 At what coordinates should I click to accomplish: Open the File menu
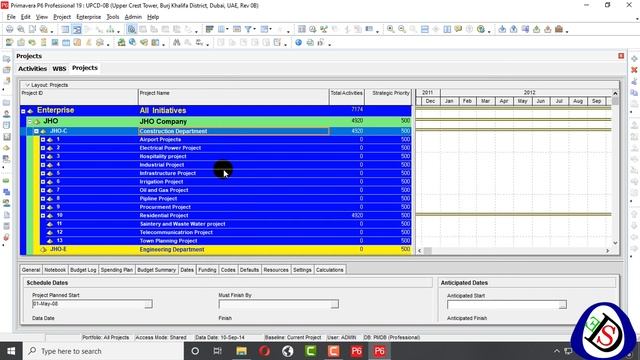coord(11,17)
